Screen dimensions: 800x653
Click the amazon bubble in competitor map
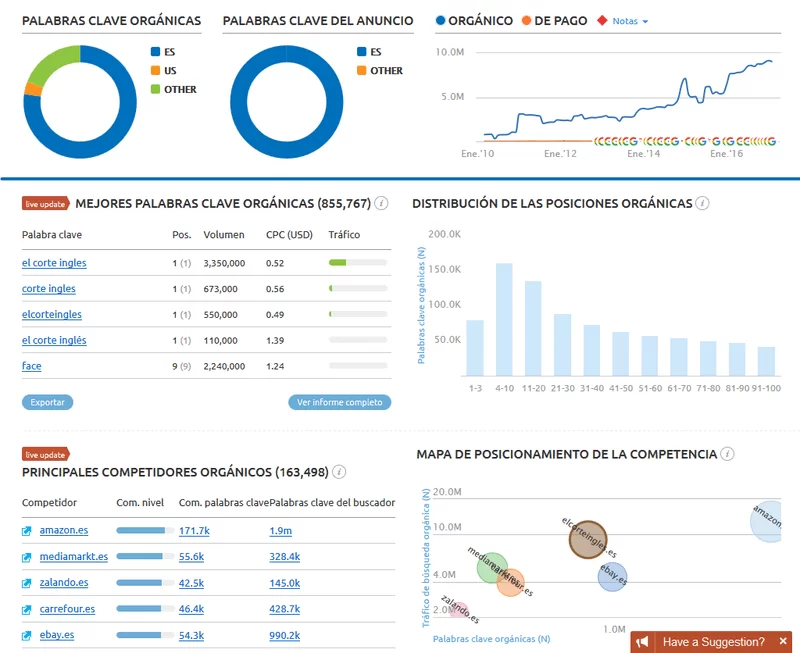coord(768,521)
